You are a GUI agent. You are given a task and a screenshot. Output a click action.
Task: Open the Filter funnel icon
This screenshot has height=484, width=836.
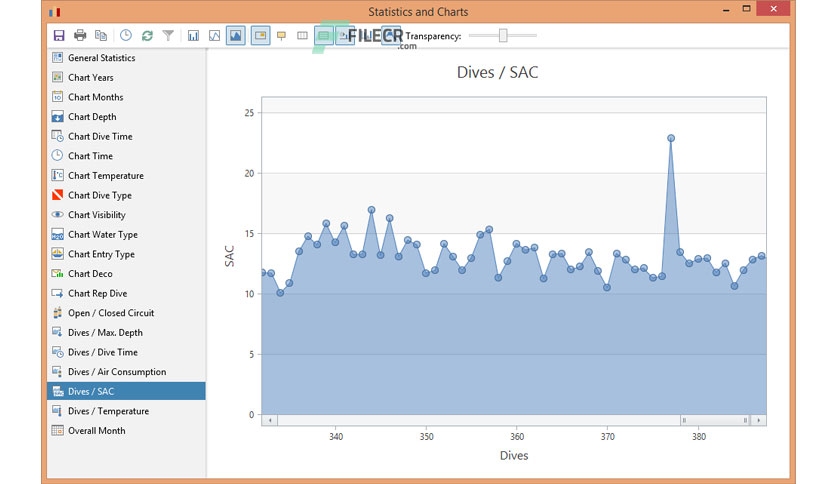168,36
